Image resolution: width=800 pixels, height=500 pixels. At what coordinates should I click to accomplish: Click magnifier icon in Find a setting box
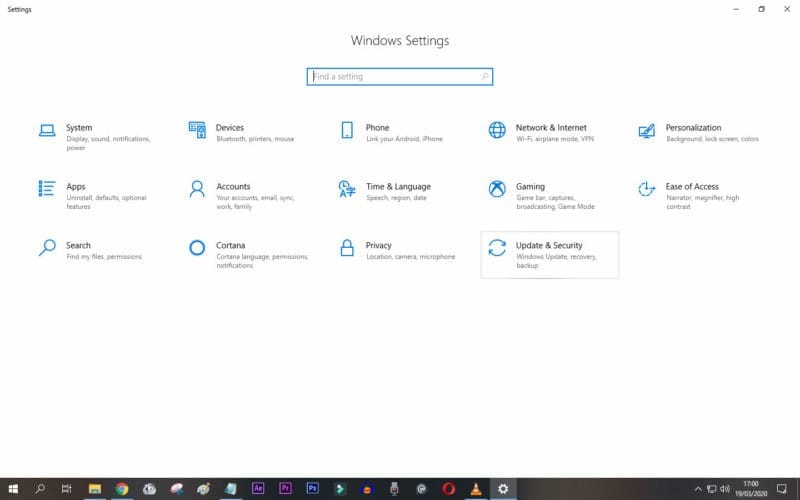click(484, 77)
